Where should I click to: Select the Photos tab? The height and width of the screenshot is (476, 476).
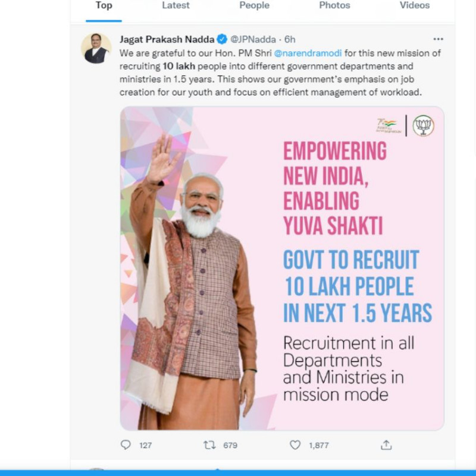coord(334,5)
